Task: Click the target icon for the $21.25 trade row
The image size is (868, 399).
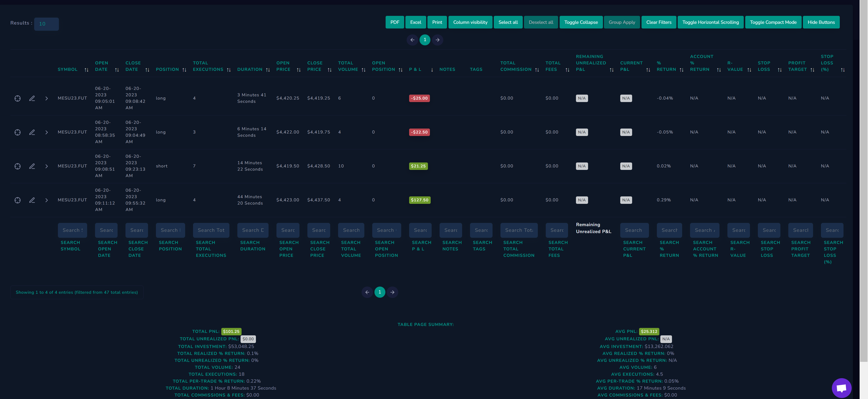Action: tap(18, 166)
